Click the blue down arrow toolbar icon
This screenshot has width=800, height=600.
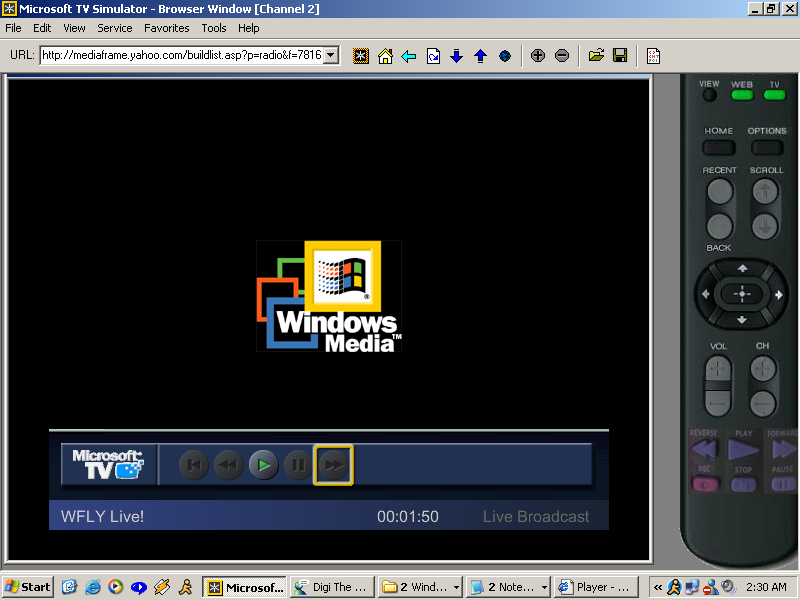coord(457,56)
